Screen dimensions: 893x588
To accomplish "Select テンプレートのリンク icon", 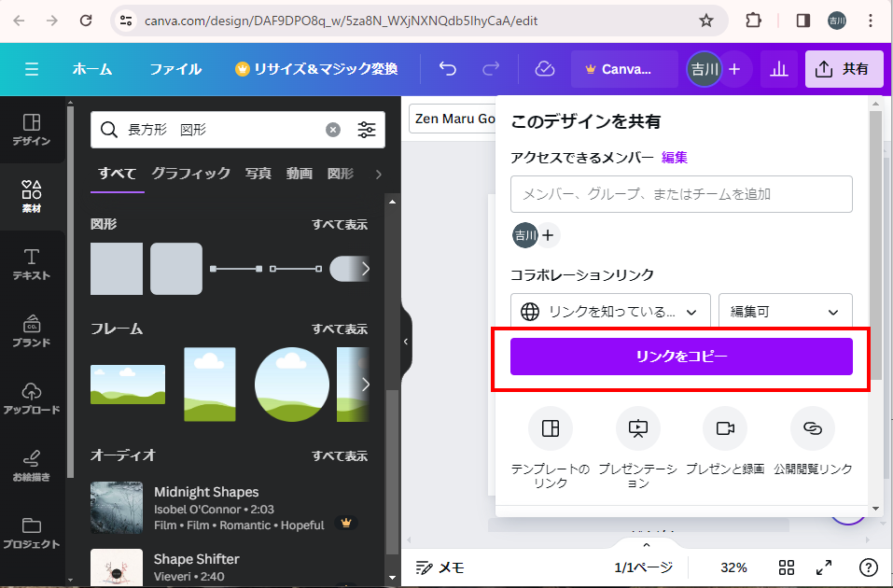I will click(551, 428).
